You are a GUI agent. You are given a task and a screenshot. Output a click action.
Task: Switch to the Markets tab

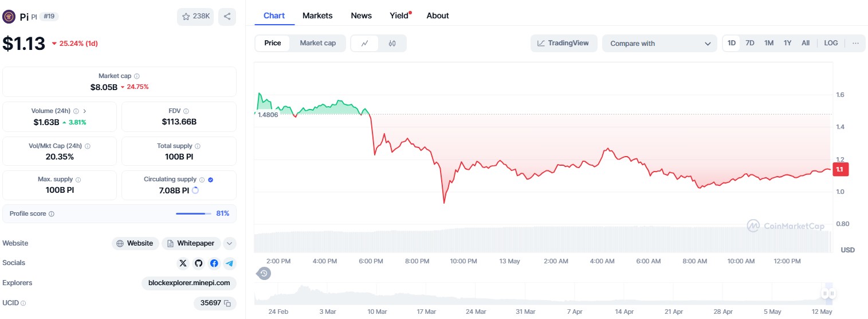point(317,15)
